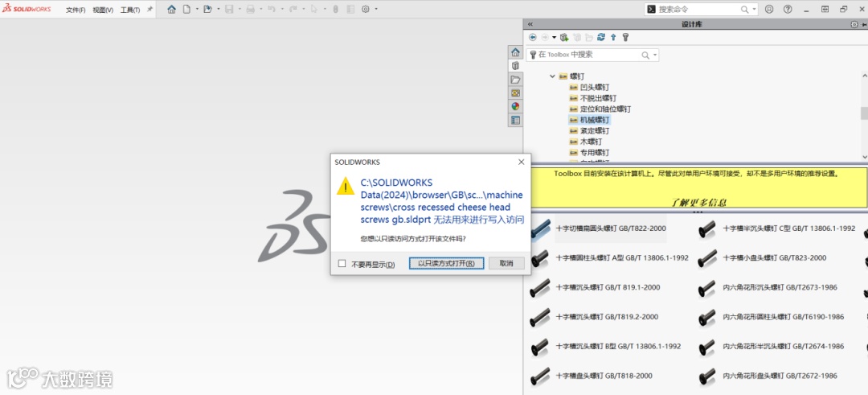Click the Help question mark icon
This screenshot has width=868, height=395.
pyautogui.click(x=788, y=9)
